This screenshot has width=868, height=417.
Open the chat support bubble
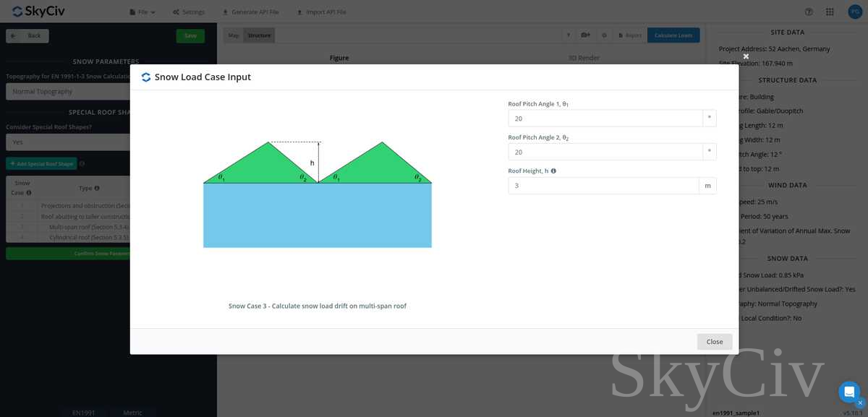point(848,392)
